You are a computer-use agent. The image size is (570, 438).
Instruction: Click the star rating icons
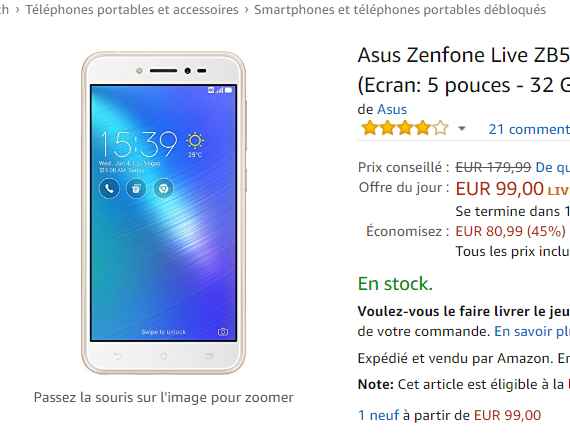coord(405,128)
